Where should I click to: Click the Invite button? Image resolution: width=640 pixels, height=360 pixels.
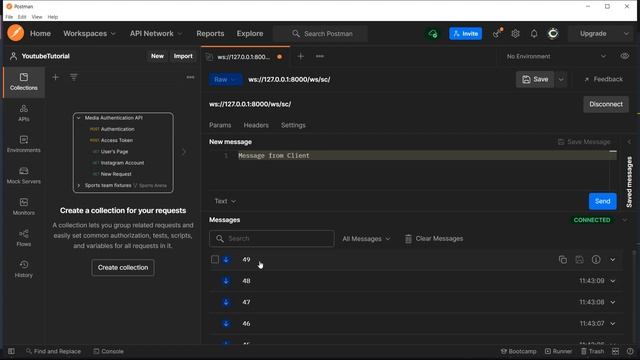coord(465,33)
